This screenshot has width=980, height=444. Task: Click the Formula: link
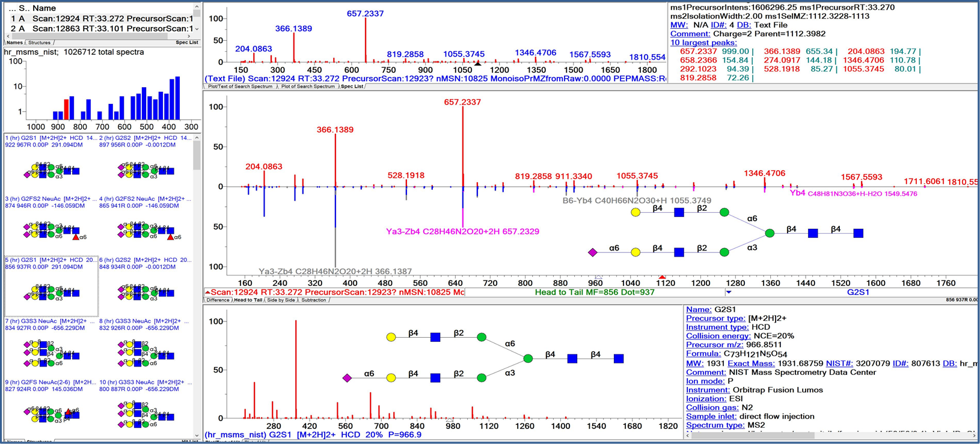[703, 354]
